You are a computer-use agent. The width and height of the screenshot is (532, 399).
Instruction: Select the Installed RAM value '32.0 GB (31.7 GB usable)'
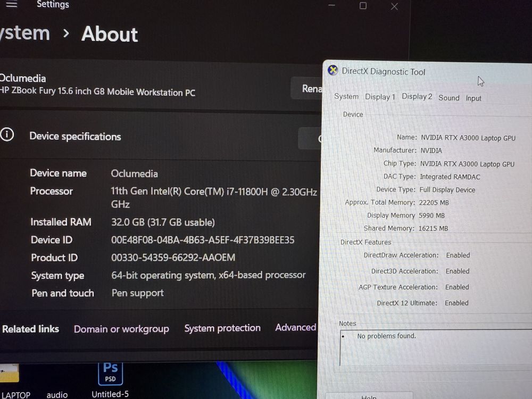click(x=163, y=222)
